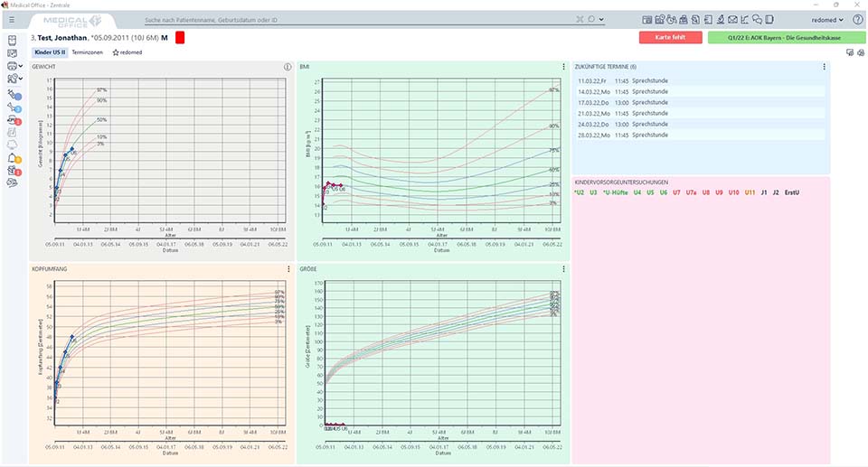The image size is (868, 467).
Task: Open the U2 examination link
Action: [579, 192]
